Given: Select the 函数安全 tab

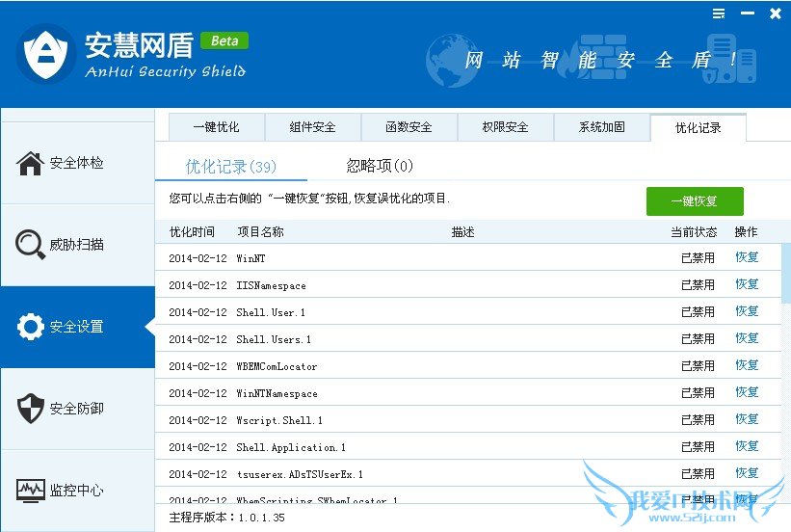Looking at the screenshot, I should click(x=409, y=127).
